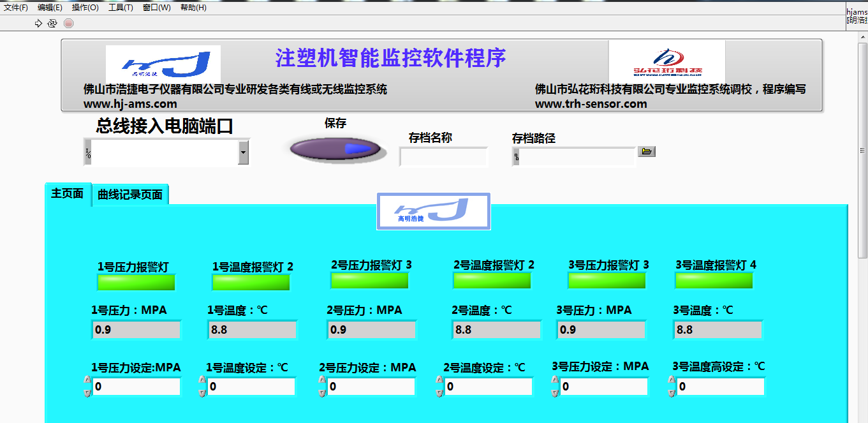Click the www.trh-sensor.com website text
The image size is (868, 423).
click(591, 104)
